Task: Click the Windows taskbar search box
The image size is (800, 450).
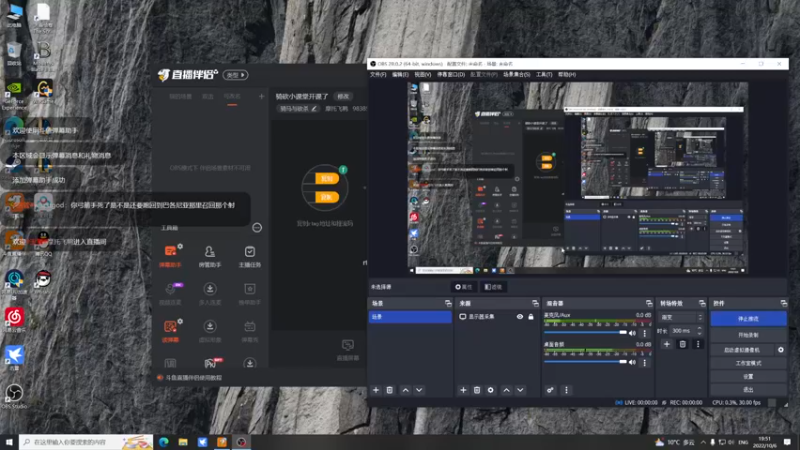Action: (86, 442)
